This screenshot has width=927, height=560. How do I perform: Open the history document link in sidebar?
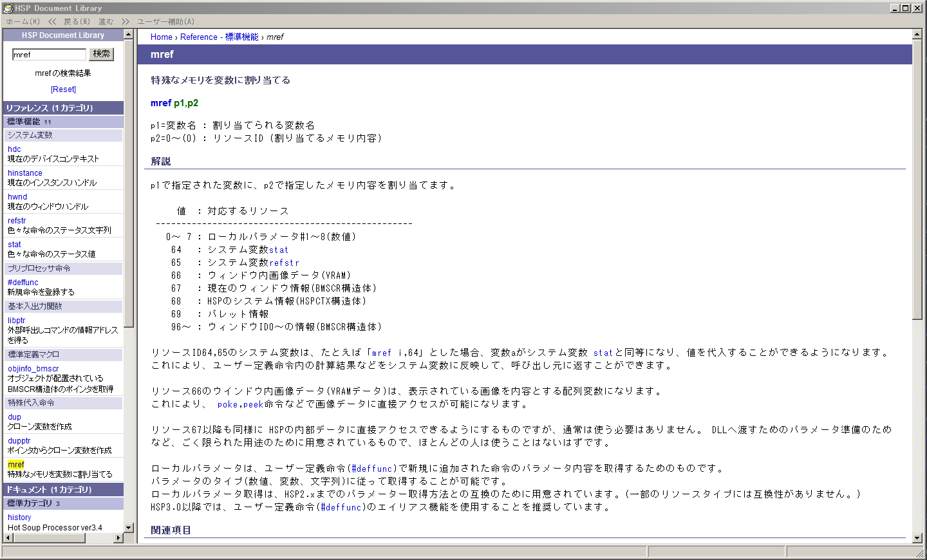point(19,518)
